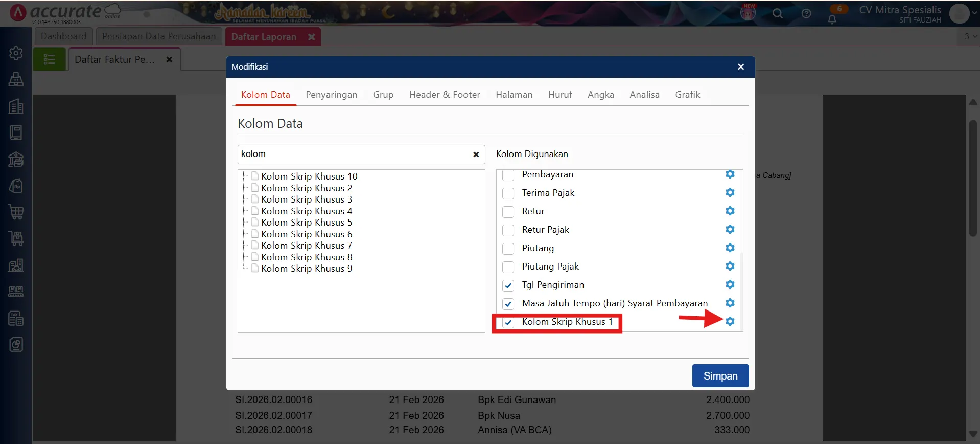Open settings for Kolom Skrip Khusus 1
980x444 pixels.
click(x=730, y=321)
